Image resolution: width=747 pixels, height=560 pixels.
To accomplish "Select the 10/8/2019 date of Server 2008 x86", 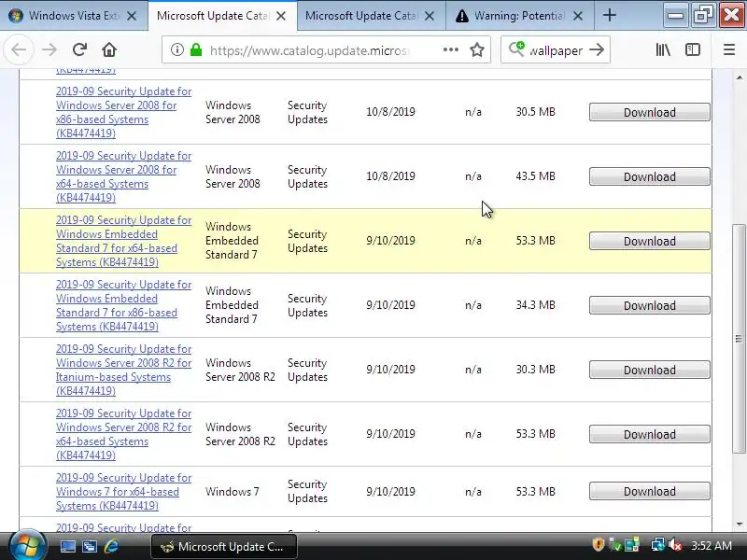I will pyautogui.click(x=390, y=111).
